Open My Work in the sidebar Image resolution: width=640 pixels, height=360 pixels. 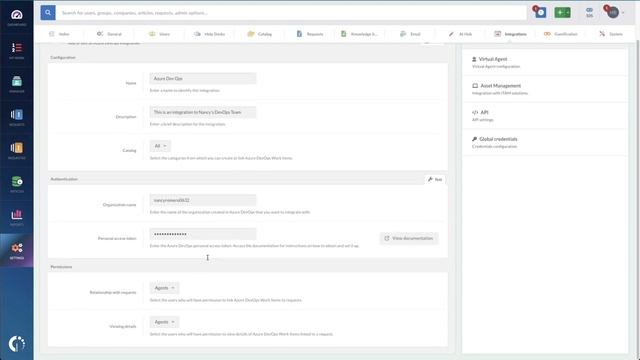tap(17, 51)
